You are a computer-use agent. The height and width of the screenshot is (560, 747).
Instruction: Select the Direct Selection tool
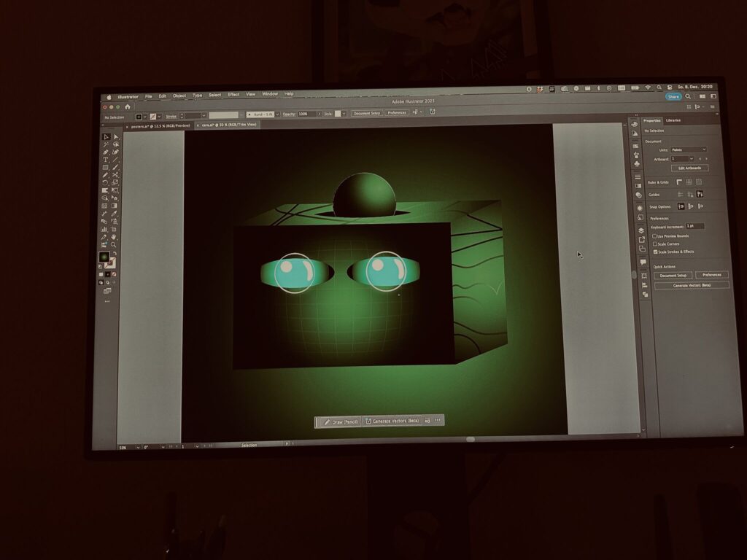(x=115, y=137)
